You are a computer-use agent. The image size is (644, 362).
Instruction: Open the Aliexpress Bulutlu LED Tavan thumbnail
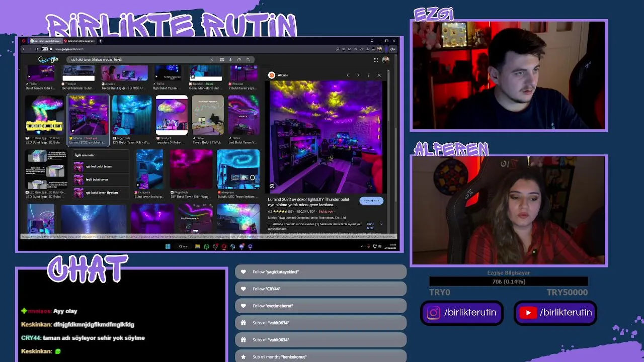click(238, 169)
